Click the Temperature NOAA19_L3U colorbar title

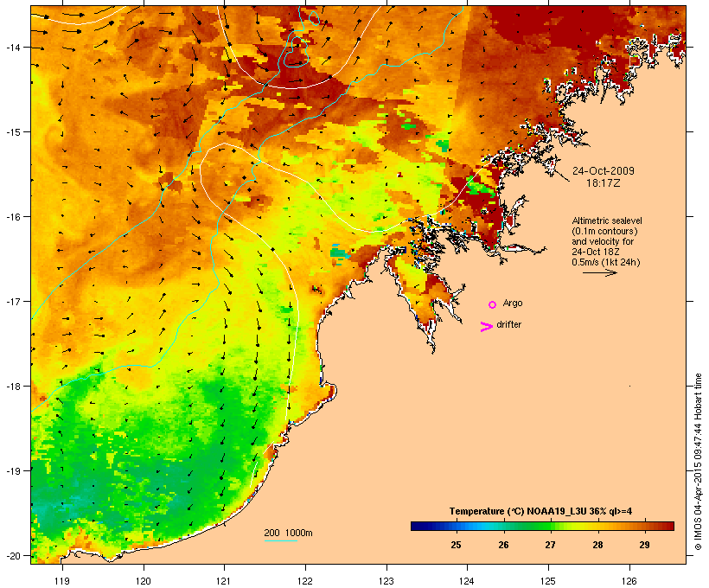540,512
